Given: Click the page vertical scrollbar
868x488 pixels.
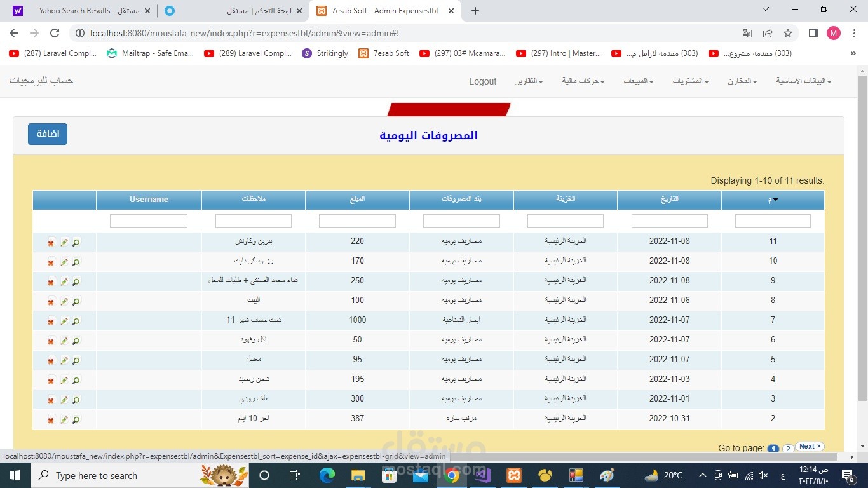Looking at the screenshot, I should [862, 238].
